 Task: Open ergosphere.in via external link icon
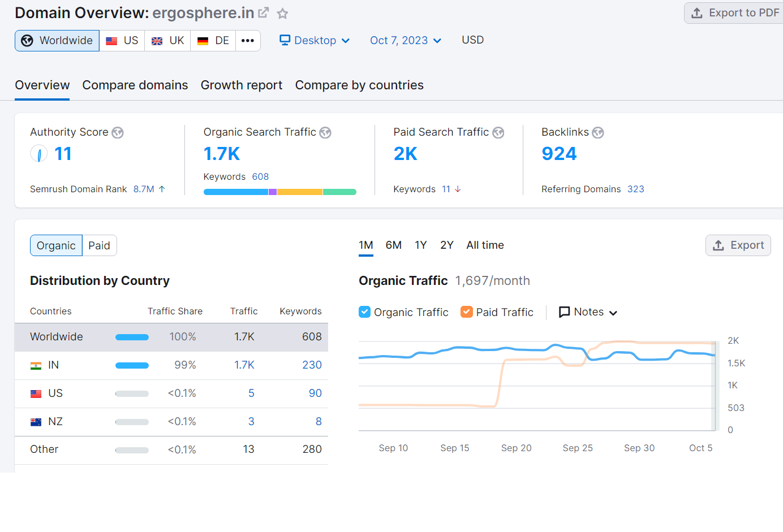264,12
